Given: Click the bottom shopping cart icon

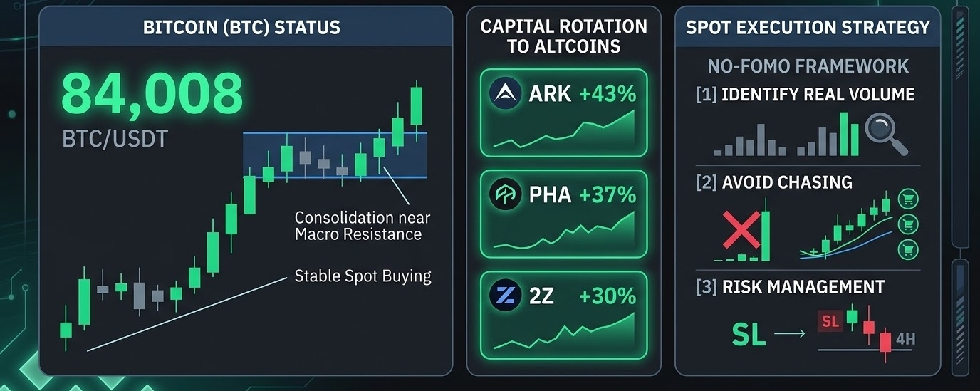Looking at the screenshot, I should coord(908,249).
